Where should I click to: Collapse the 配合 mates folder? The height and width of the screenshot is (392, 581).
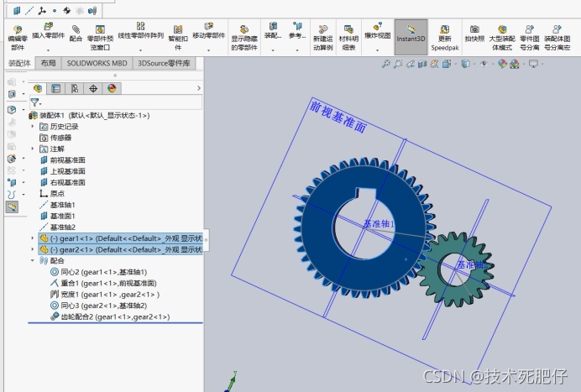pyautogui.click(x=33, y=260)
